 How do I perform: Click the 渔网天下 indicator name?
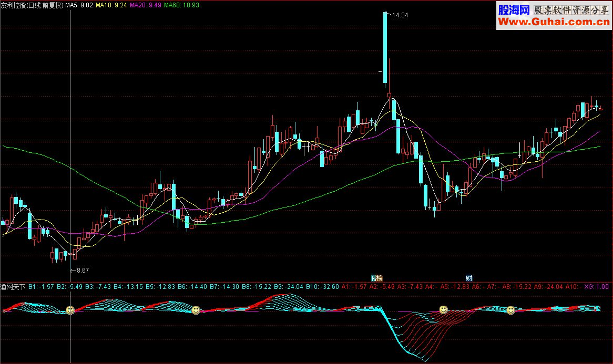coord(13,287)
